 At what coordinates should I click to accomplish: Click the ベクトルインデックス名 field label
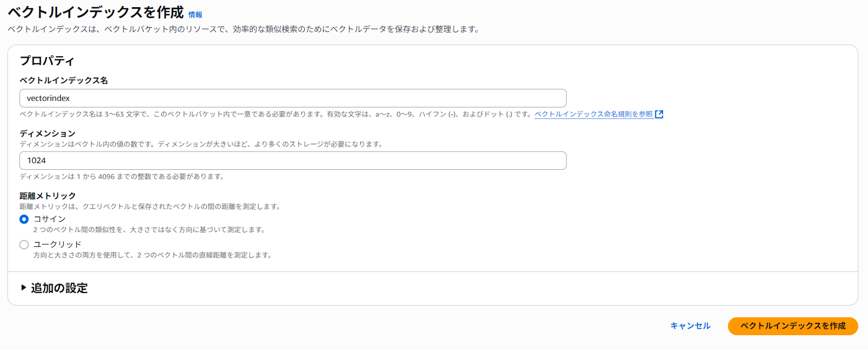64,81
